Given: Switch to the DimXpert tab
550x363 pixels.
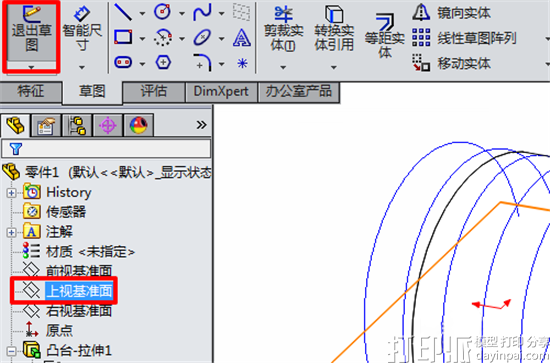Looking at the screenshot, I should click(x=221, y=92).
